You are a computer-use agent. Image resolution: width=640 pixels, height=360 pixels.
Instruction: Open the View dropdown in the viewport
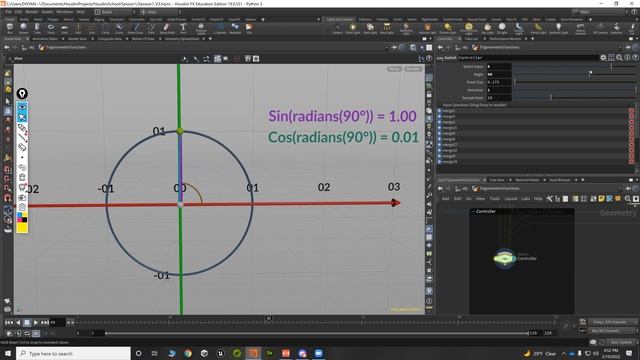[18, 59]
